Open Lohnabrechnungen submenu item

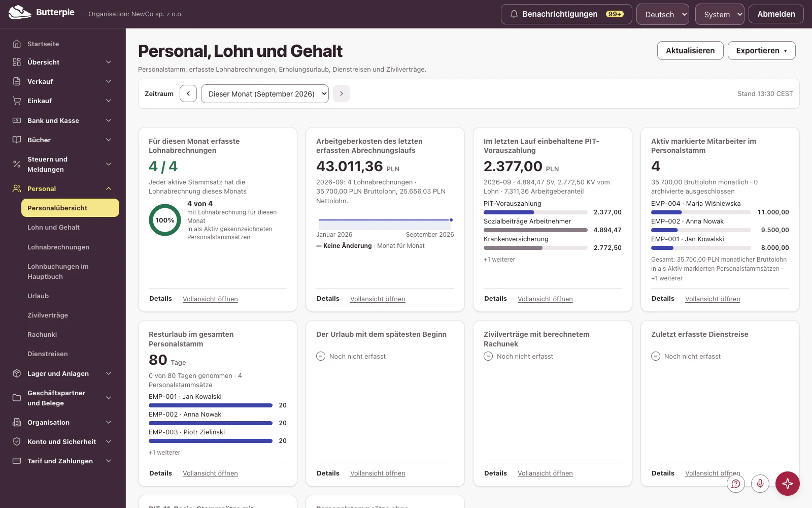point(70,247)
